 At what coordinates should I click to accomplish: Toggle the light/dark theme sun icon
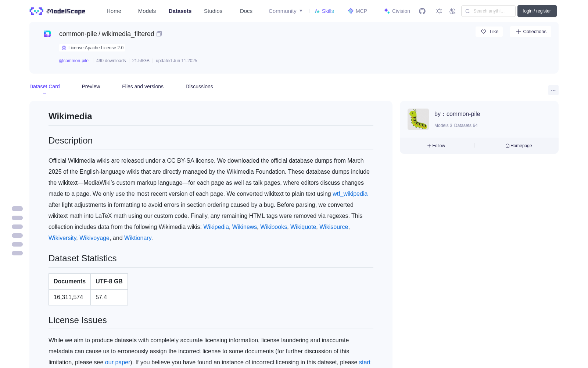point(439,11)
